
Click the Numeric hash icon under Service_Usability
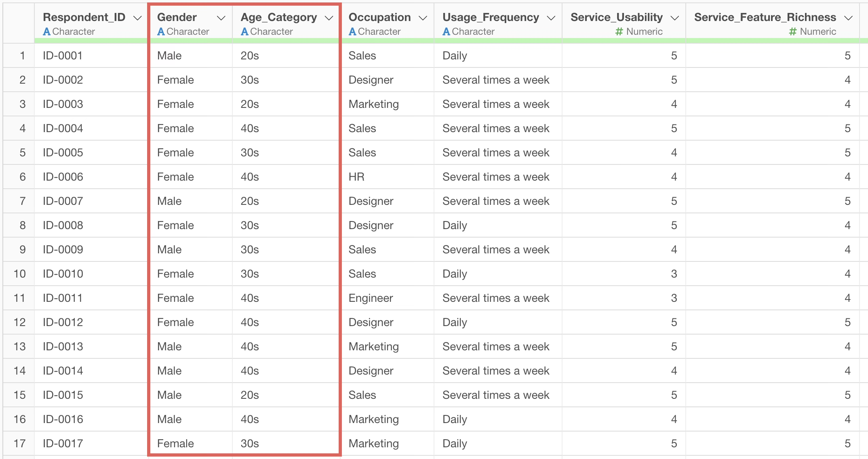pos(619,32)
